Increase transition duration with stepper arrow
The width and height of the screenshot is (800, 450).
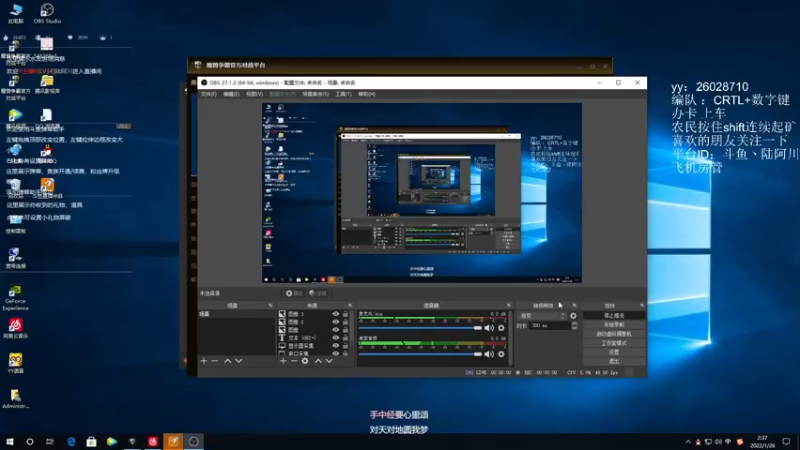point(574,323)
